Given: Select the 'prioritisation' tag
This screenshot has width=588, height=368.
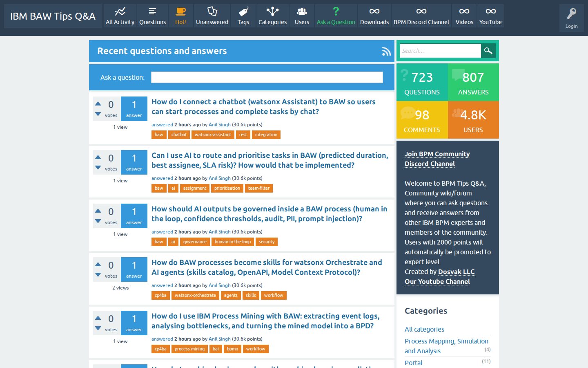Looking at the screenshot, I should [x=227, y=188].
